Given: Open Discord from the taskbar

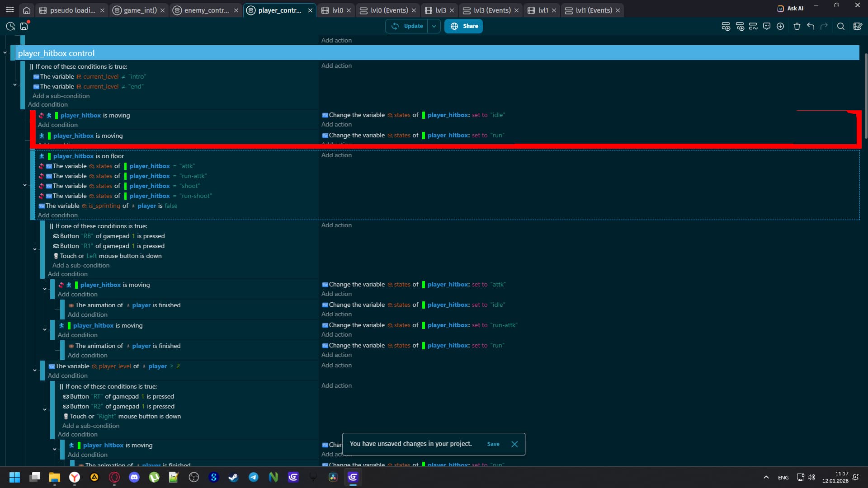Looking at the screenshot, I should point(134,477).
